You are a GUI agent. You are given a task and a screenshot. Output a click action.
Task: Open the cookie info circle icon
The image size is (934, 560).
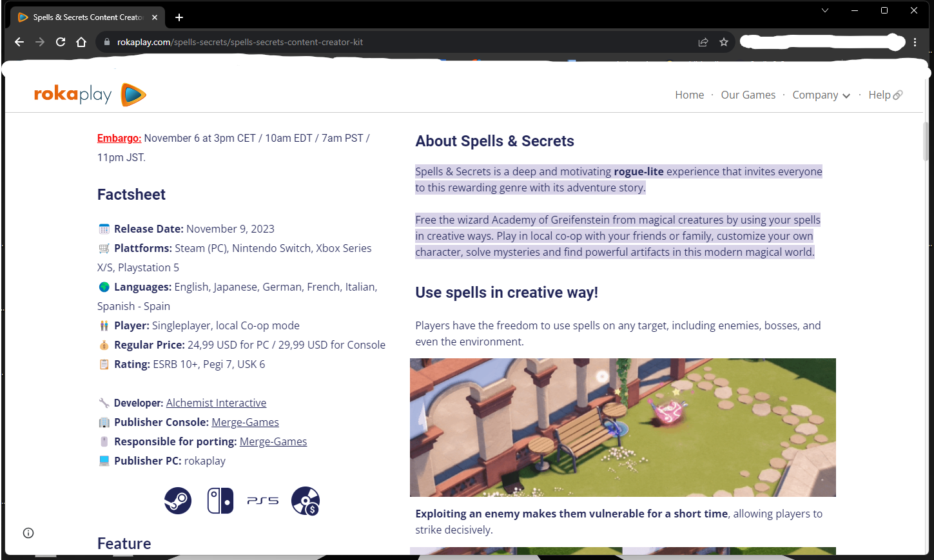[28, 533]
